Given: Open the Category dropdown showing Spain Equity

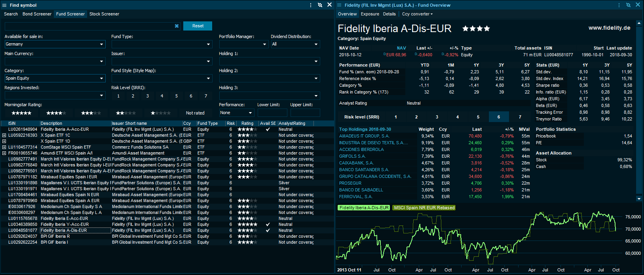Looking at the screenshot, I should (x=55, y=78).
